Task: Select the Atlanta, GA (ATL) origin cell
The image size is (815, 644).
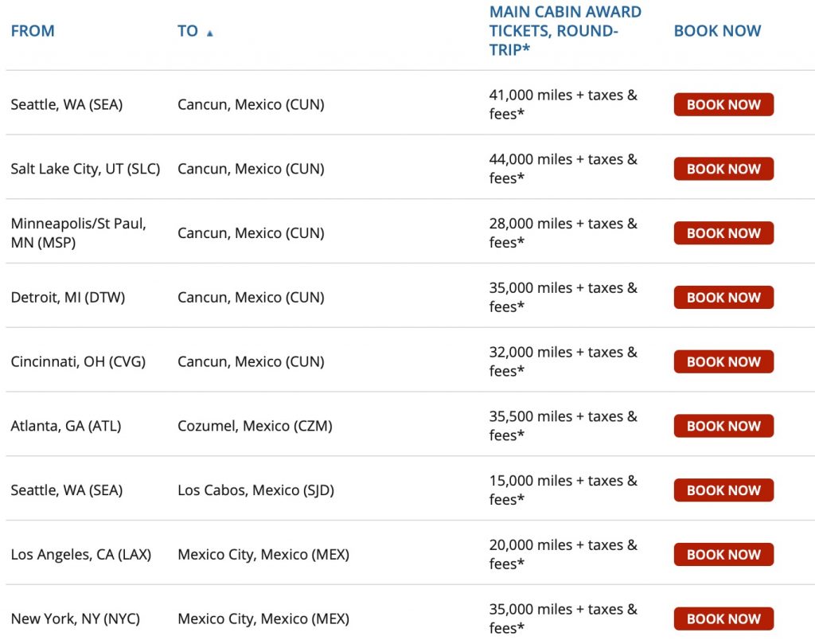Action: pyautogui.click(x=66, y=426)
